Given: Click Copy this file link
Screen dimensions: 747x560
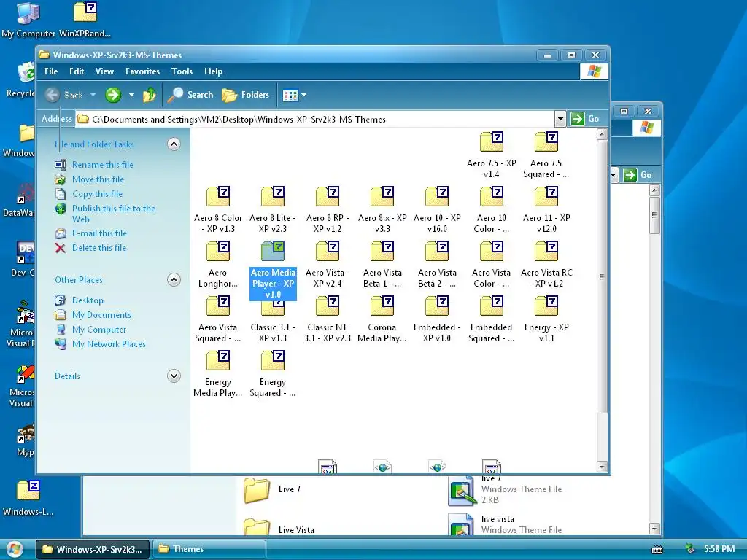Looking at the screenshot, I should pos(97,194).
